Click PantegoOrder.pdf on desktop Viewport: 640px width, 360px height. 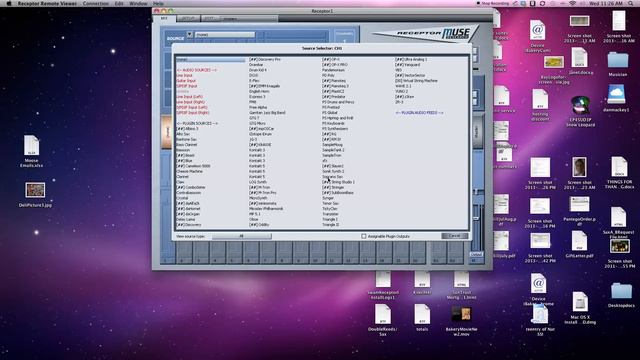pos(580,211)
